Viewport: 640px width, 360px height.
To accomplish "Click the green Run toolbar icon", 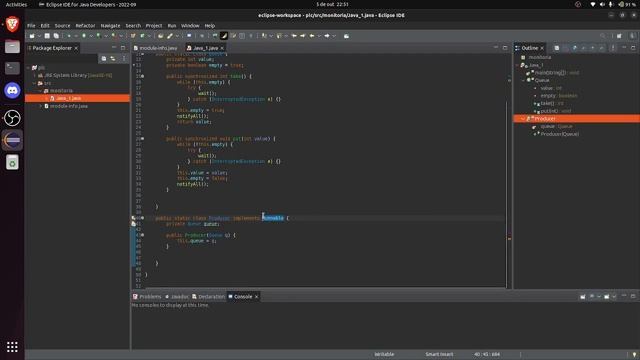I will [x=84, y=36].
